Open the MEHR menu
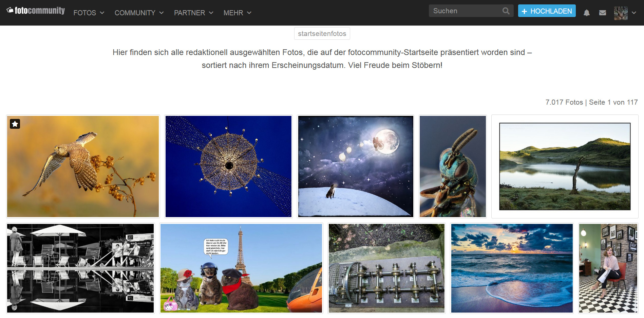This screenshot has height=318, width=644. tap(238, 13)
